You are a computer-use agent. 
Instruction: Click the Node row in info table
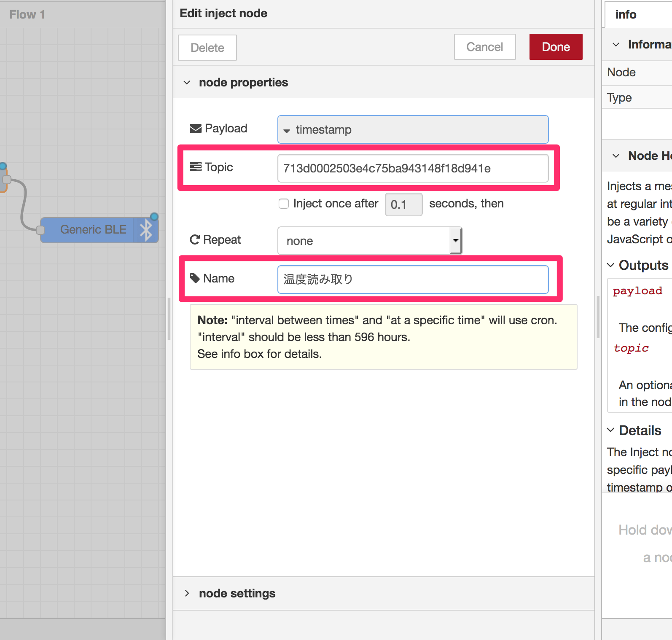click(x=637, y=73)
